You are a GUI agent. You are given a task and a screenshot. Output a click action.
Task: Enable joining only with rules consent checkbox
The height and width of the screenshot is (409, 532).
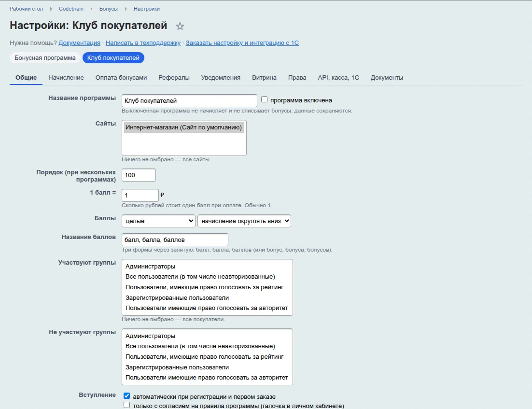[126, 405]
